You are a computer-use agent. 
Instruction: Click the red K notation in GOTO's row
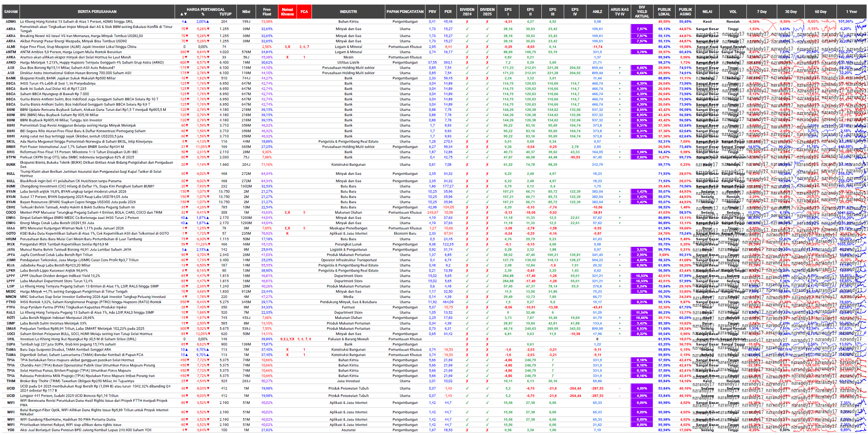click(x=287, y=234)
